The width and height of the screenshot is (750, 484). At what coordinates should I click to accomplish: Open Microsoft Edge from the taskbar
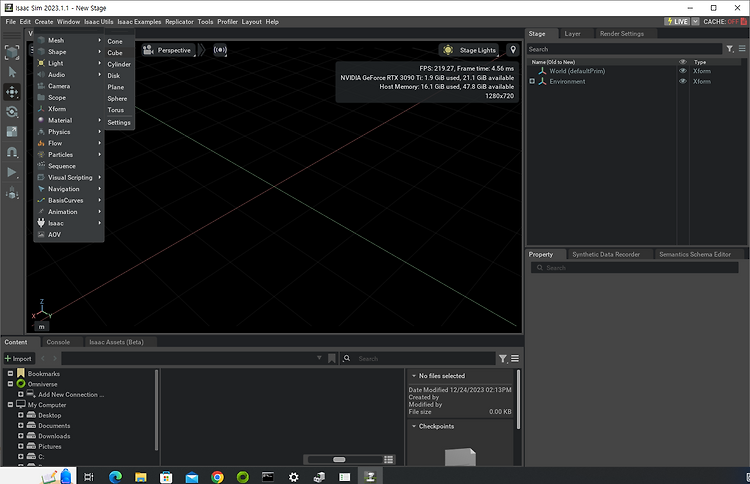tap(115, 477)
